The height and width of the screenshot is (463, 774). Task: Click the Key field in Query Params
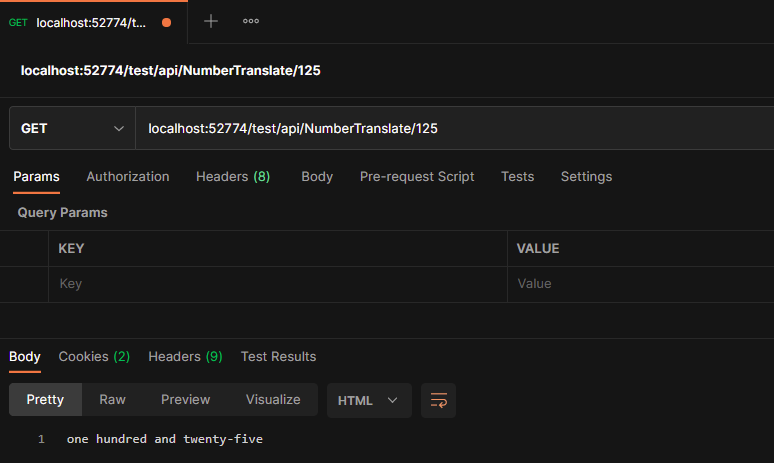coord(277,284)
